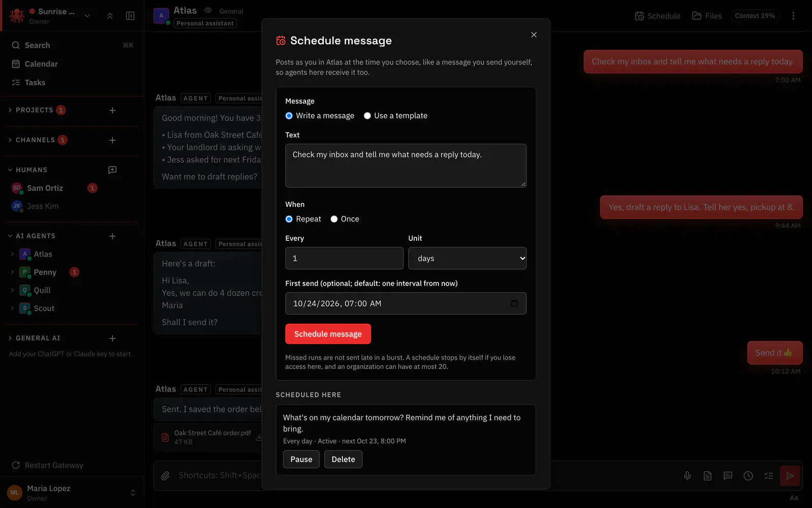This screenshot has height=508, width=812.
Task: Click the red Schedule message button
Action: tap(328, 334)
